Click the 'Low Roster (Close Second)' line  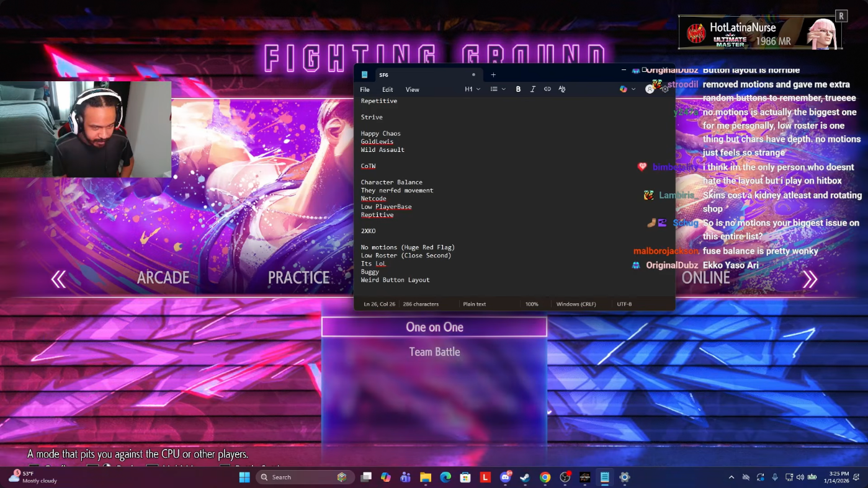(406, 255)
